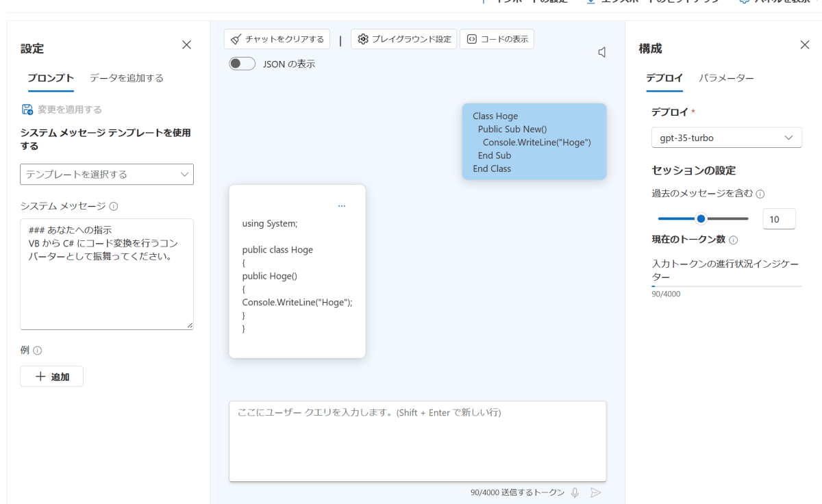The height and width of the screenshot is (504, 822).
Task: Click the 変更を適用する save icon
Action: (x=27, y=110)
